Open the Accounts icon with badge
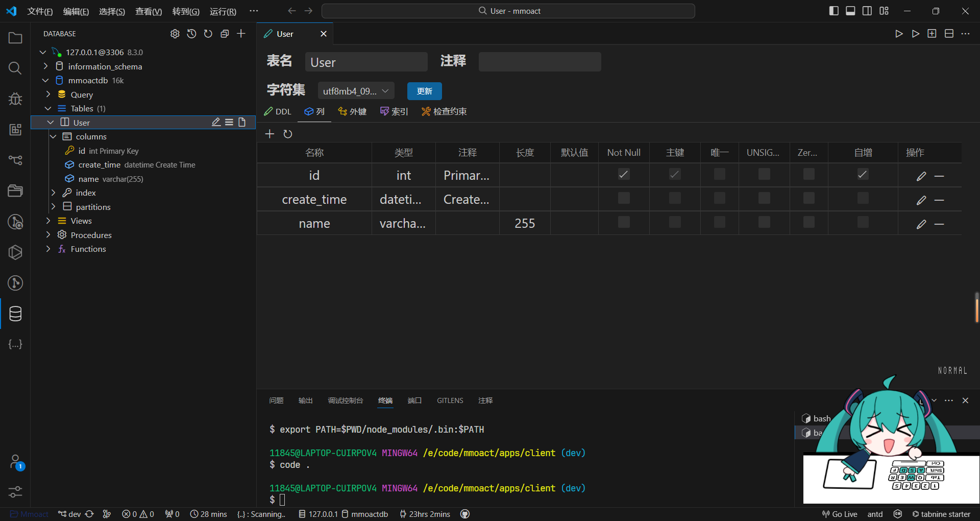980x521 pixels. click(16, 462)
